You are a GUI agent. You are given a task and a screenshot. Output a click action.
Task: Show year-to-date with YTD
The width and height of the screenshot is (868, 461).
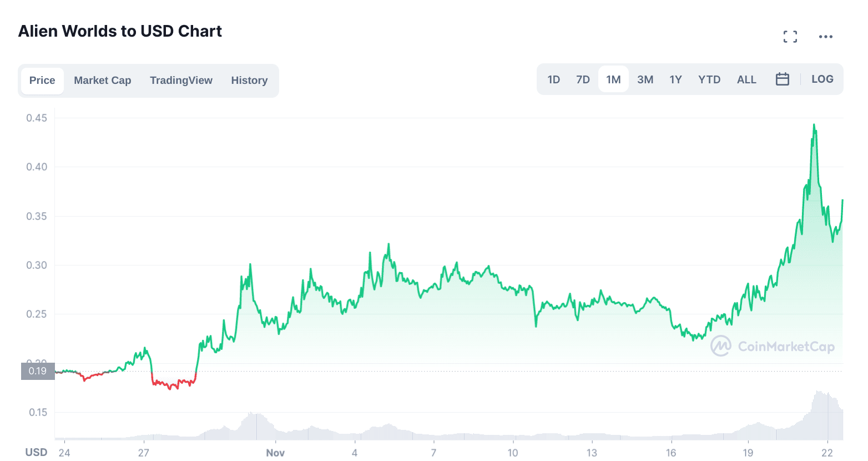pyautogui.click(x=709, y=79)
